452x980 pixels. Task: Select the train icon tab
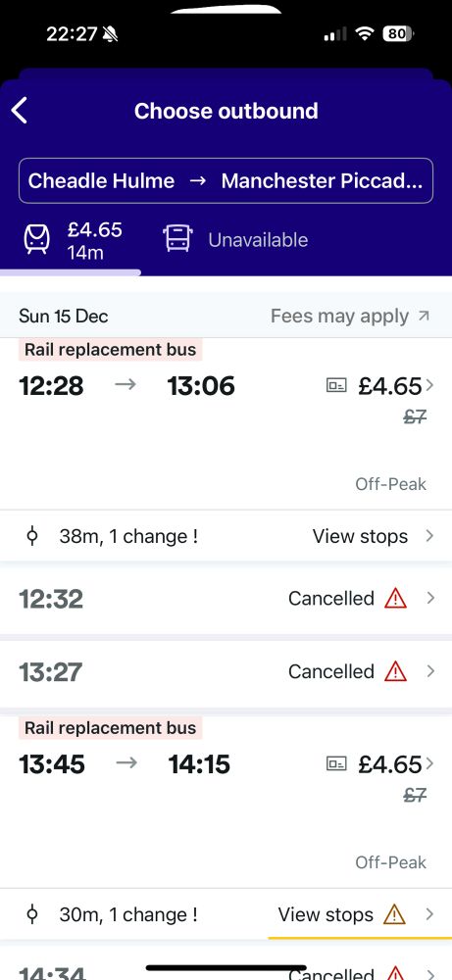coord(36,240)
